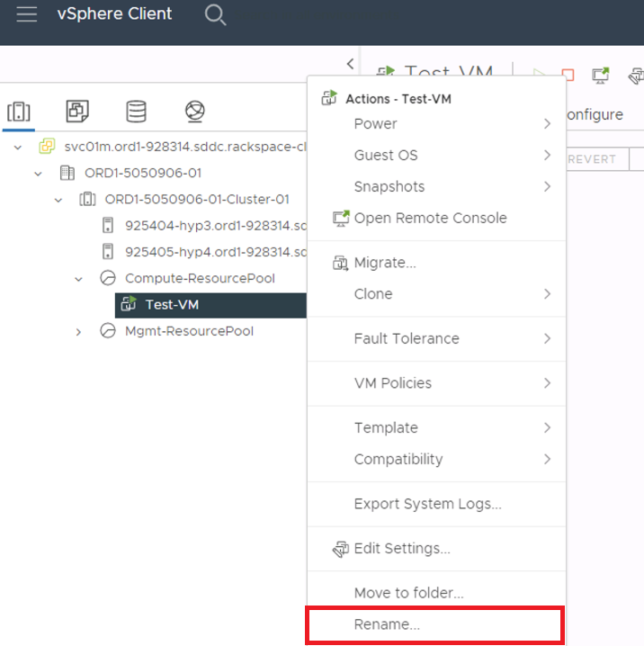Select Edit Settings... menu entry
The image size is (644, 646).
click(x=436, y=548)
